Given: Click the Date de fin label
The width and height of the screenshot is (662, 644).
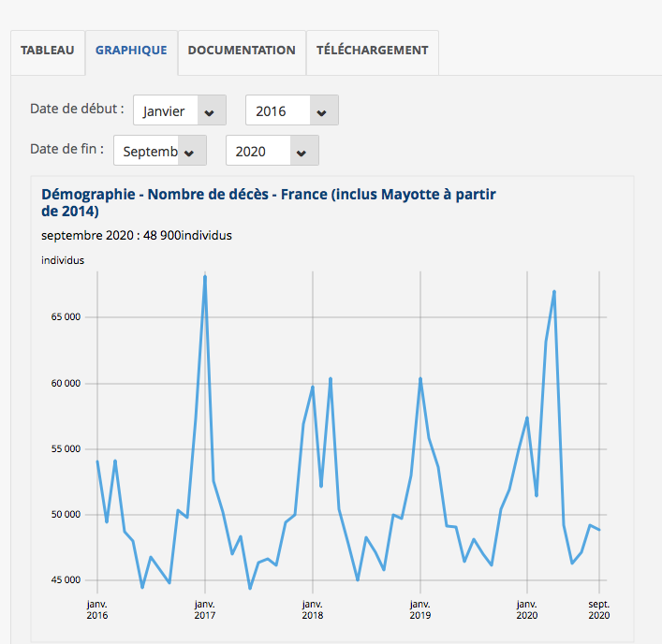Looking at the screenshot, I should click(66, 149).
